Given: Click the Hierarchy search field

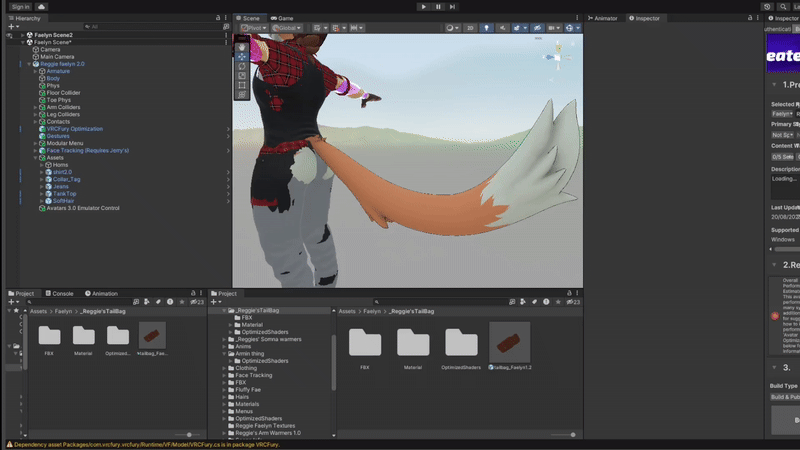Looking at the screenshot, I should tap(152, 27).
